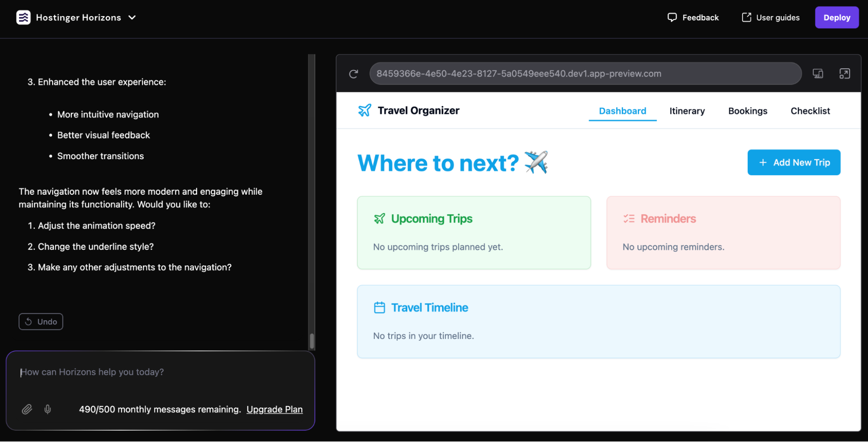
Task: Click the Deploy button
Action: coord(836,17)
